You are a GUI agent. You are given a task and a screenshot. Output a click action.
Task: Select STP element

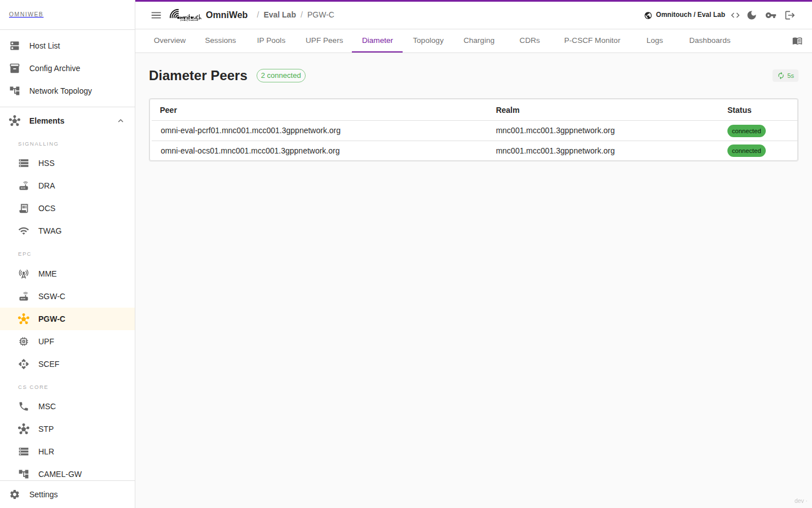[68, 429]
